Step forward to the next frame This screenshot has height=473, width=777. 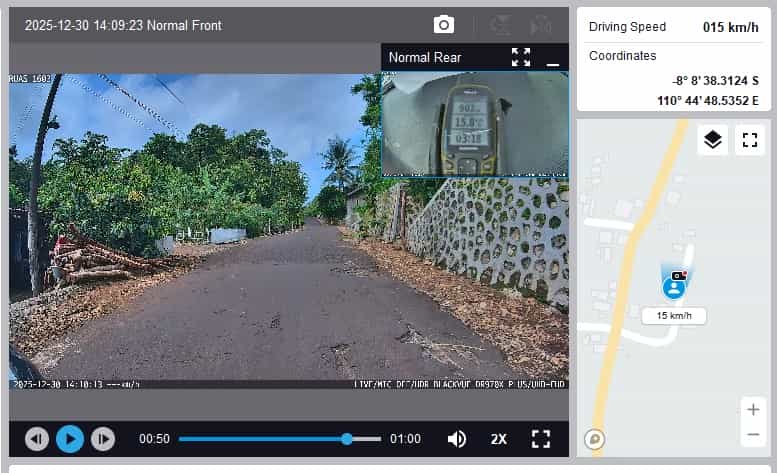click(x=102, y=439)
